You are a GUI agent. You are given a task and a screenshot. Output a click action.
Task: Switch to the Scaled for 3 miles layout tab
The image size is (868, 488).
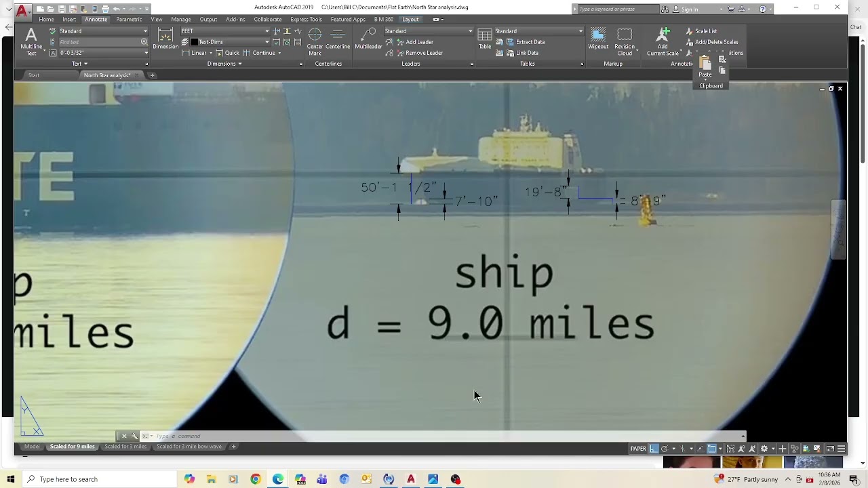coord(125,447)
